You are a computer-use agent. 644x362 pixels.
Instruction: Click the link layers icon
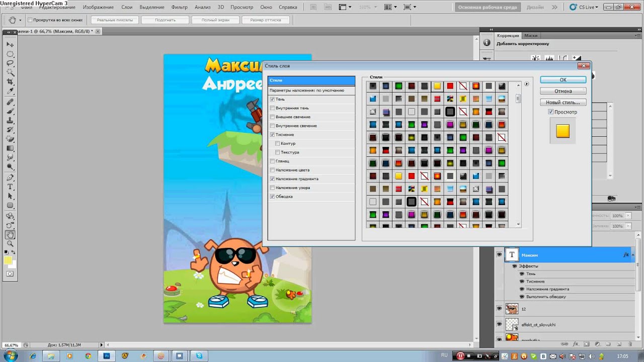[565, 344]
